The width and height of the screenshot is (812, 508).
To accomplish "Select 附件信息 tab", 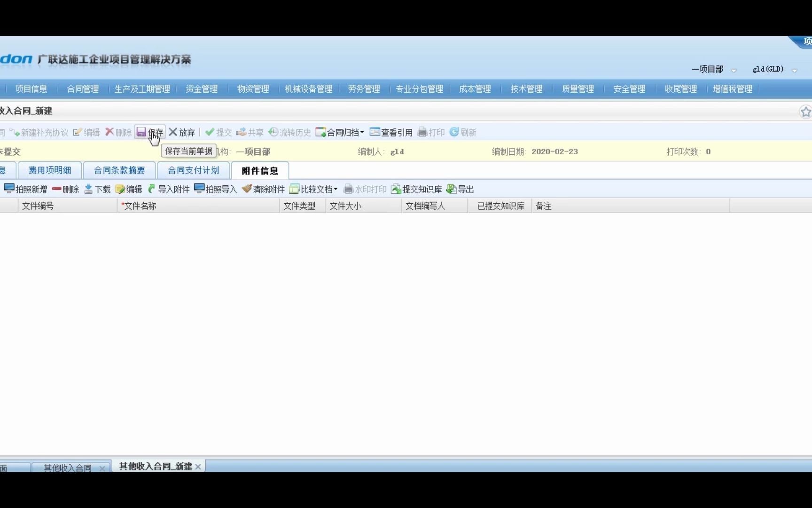I will (x=260, y=171).
